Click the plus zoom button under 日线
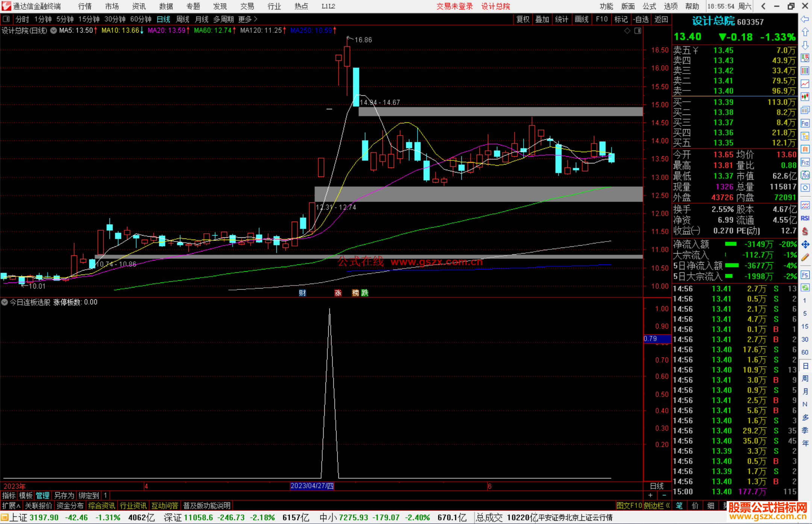Screen dimensions: 812x524 pos(650,495)
